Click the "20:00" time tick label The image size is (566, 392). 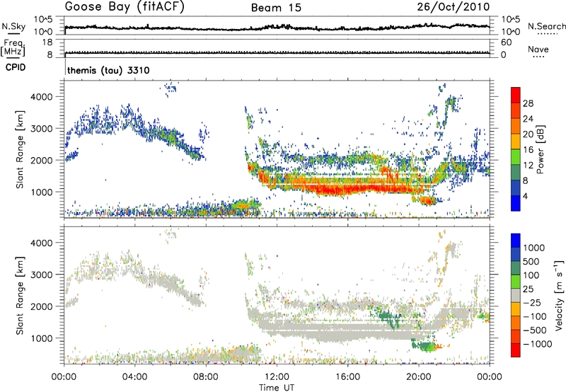(x=418, y=377)
